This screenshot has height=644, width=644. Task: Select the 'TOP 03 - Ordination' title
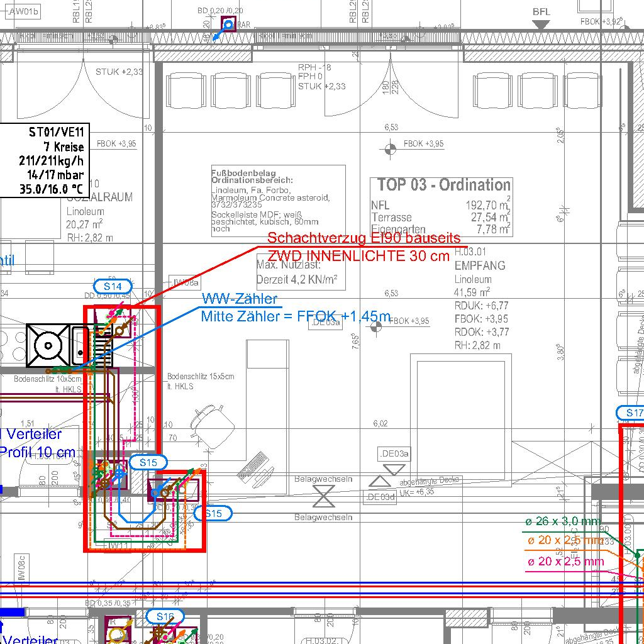443,185
